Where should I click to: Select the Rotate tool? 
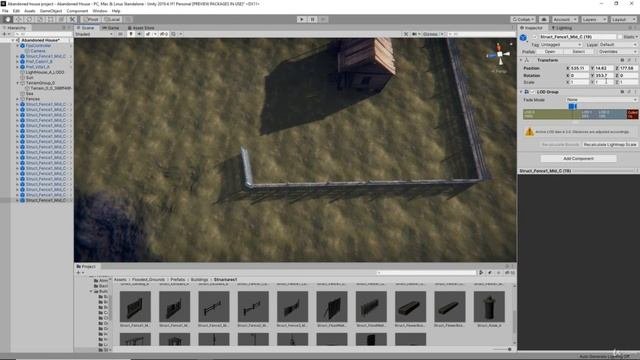tap(29, 19)
